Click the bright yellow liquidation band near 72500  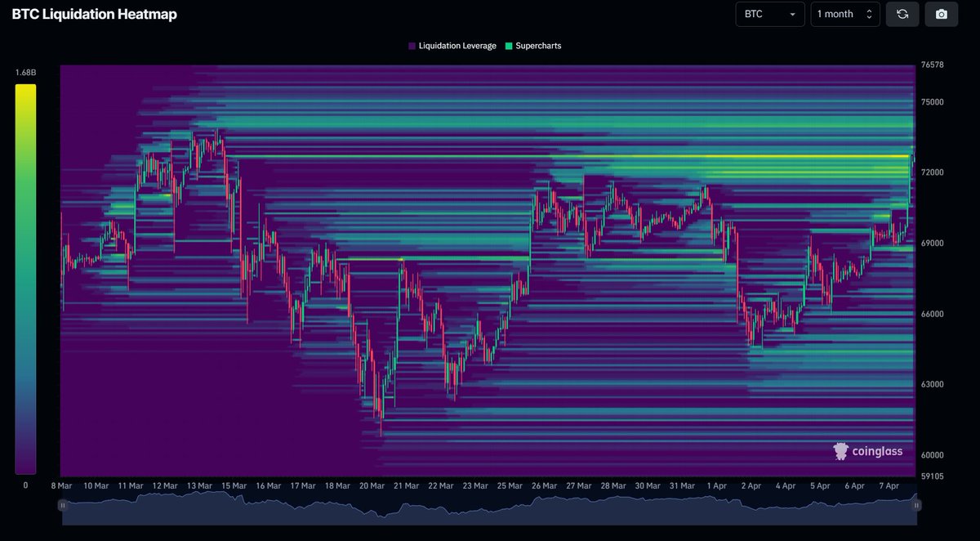point(568,155)
